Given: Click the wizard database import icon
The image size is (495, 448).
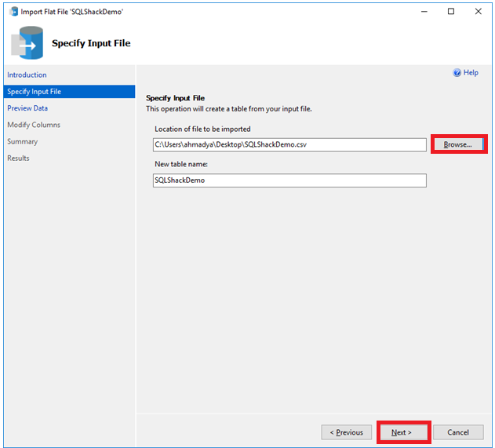Looking at the screenshot, I should [27, 43].
